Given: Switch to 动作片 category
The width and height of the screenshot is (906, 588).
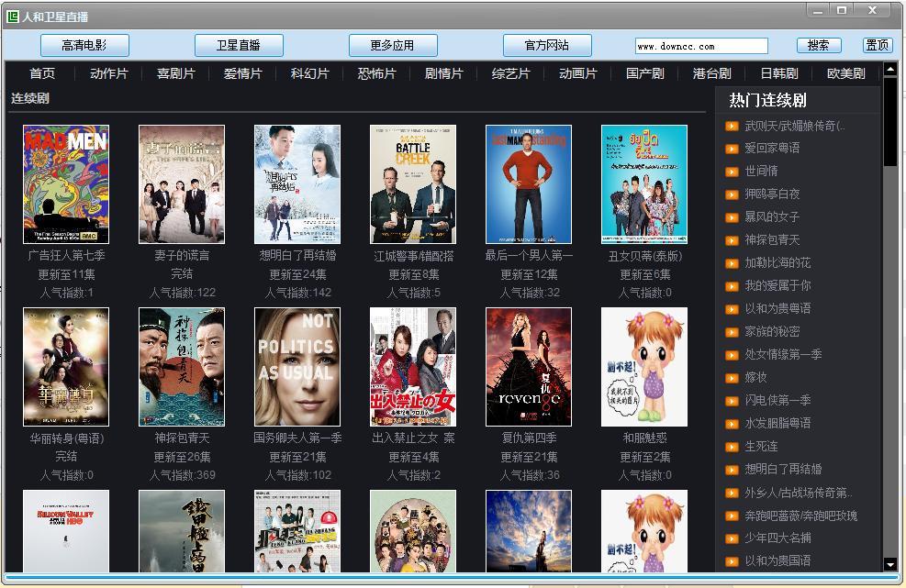Looking at the screenshot, I should [x=108, y=73].
